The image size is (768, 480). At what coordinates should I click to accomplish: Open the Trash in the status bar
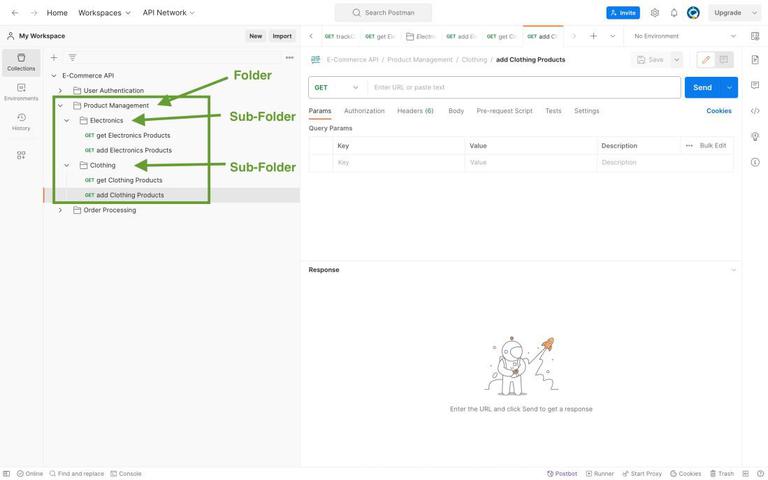click(x=722, y=474)
